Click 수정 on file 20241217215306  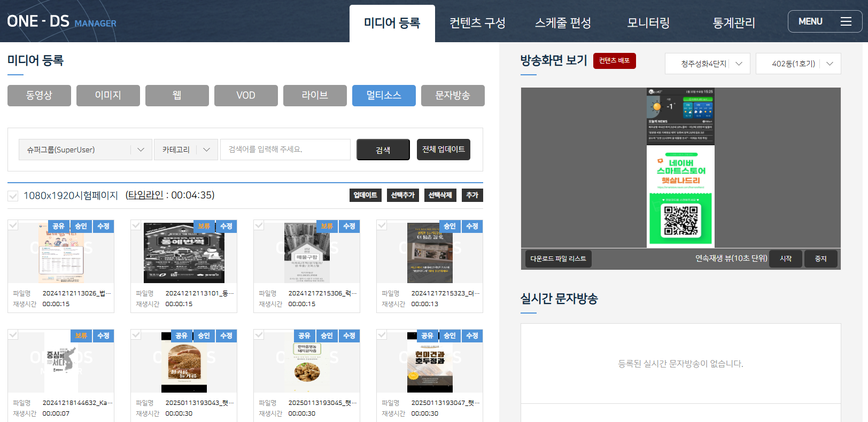pyautogui.click(x=350, y=226)
